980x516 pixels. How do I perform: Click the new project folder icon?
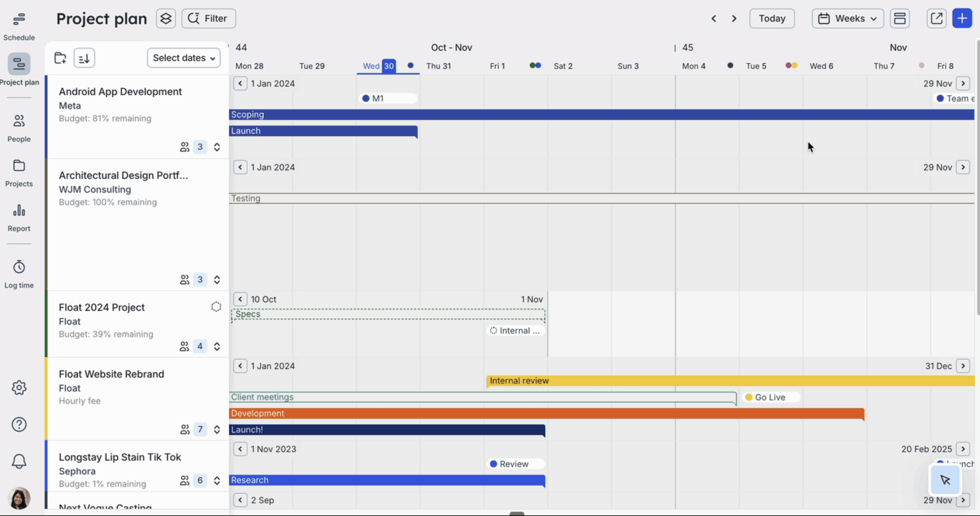tap(60, 58)
